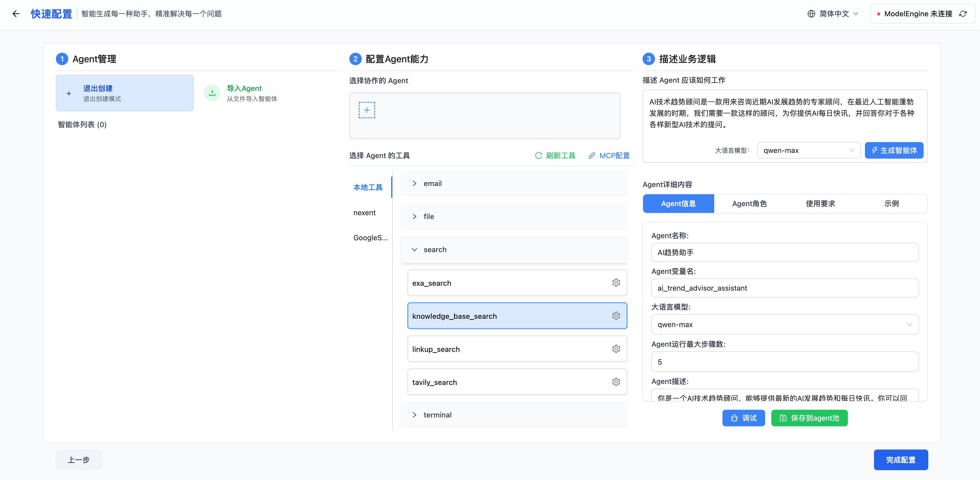Open settings gear for tavily_search
The image size is (980, 480).
pos(616,382)
